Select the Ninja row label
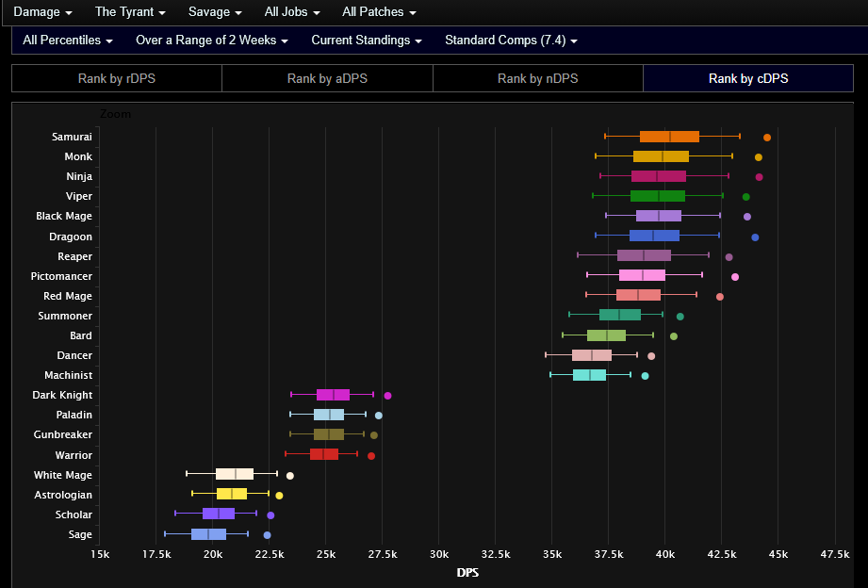The height and width of the screenshot is (588, 868). pyautogui.click(x=79, y=176)
